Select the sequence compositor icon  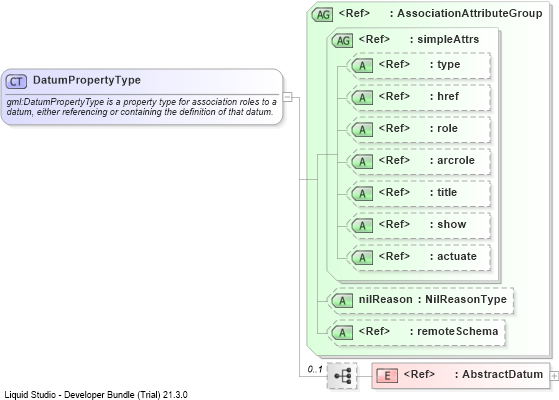click(342, 376)
